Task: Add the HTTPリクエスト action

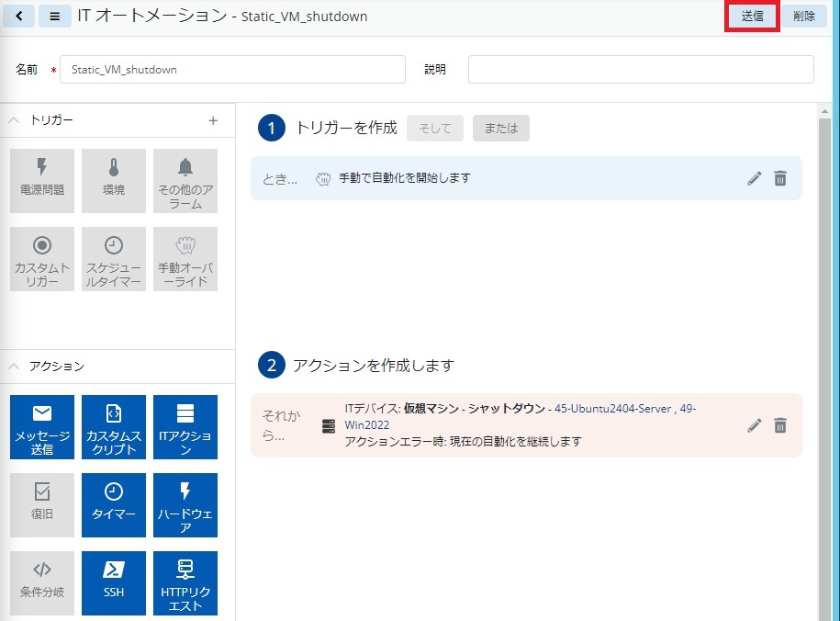Action: click(185, 583)
